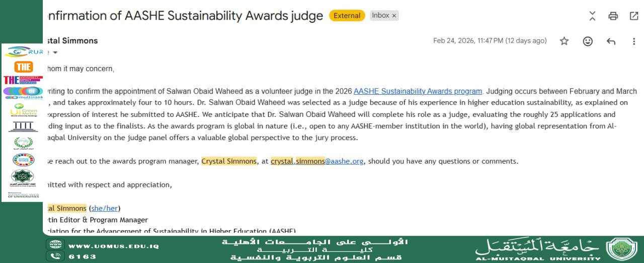Click the yellow External tag

pos(347,16)
